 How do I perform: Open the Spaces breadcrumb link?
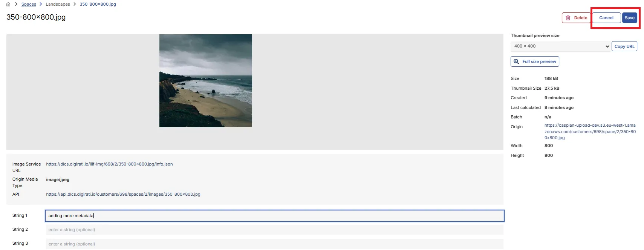(x=29, y=4)
